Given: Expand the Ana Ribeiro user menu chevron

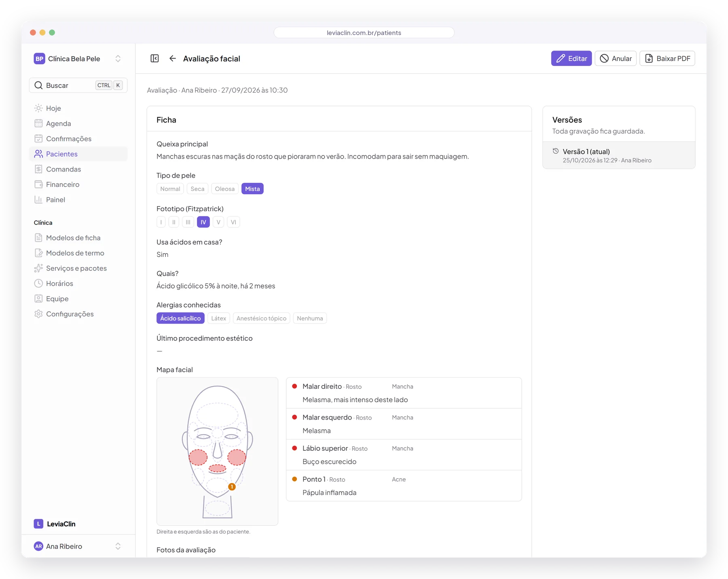Looking at the screenshot, I should coord(118,546).
